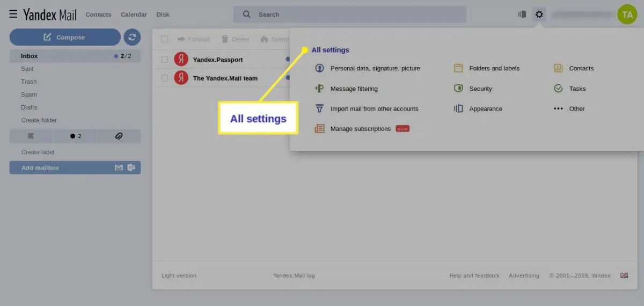Open Disk in top navigation
Image resolution: width=644 pixels, height=306 pixels.
(163, 14)
